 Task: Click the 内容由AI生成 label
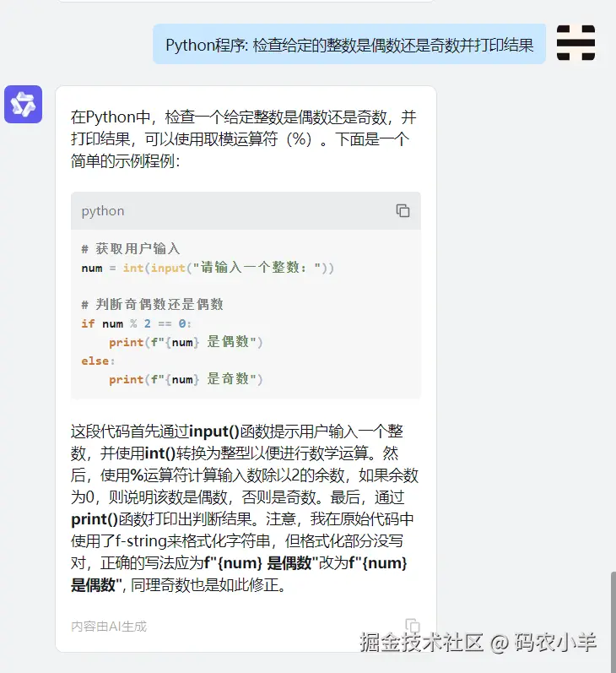[109, 627]
